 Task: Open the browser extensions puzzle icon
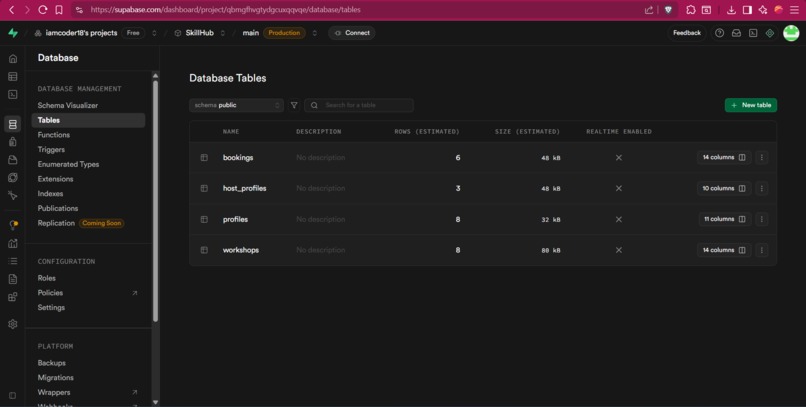click(x=691, y=10)
